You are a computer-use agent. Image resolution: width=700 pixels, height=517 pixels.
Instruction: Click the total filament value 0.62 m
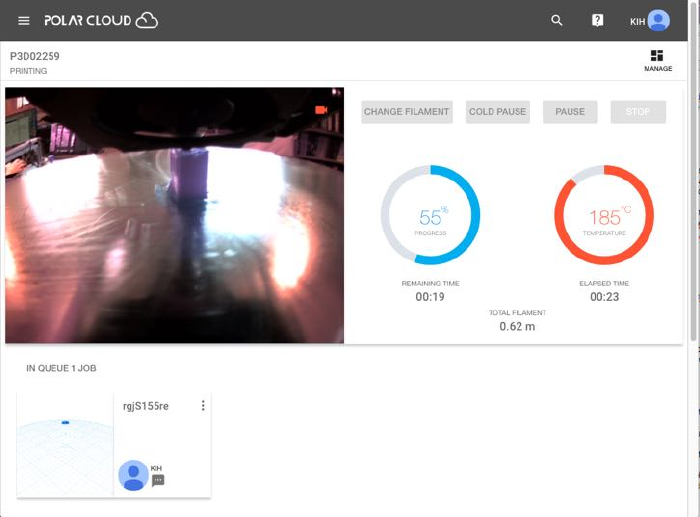click(x=517, y=326)
